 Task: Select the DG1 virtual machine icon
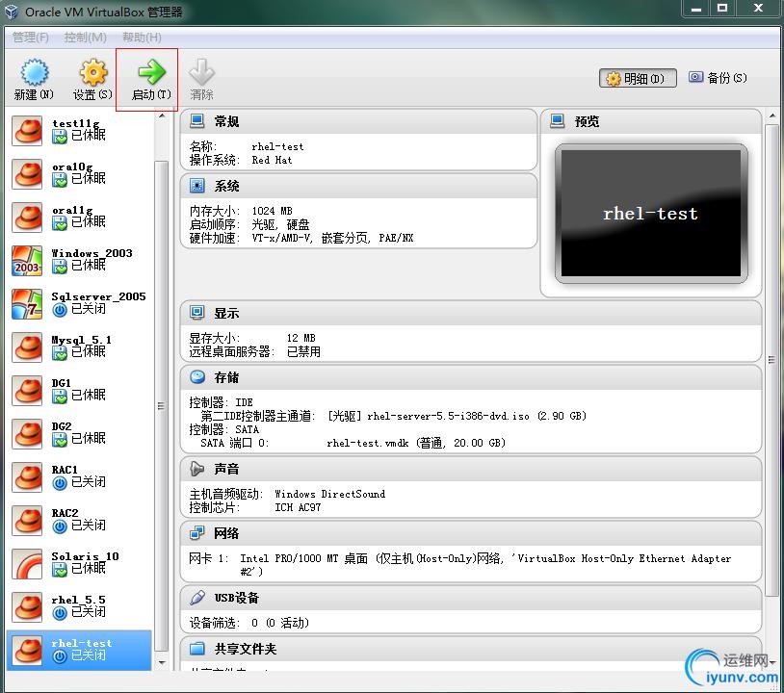click(28, 391)
